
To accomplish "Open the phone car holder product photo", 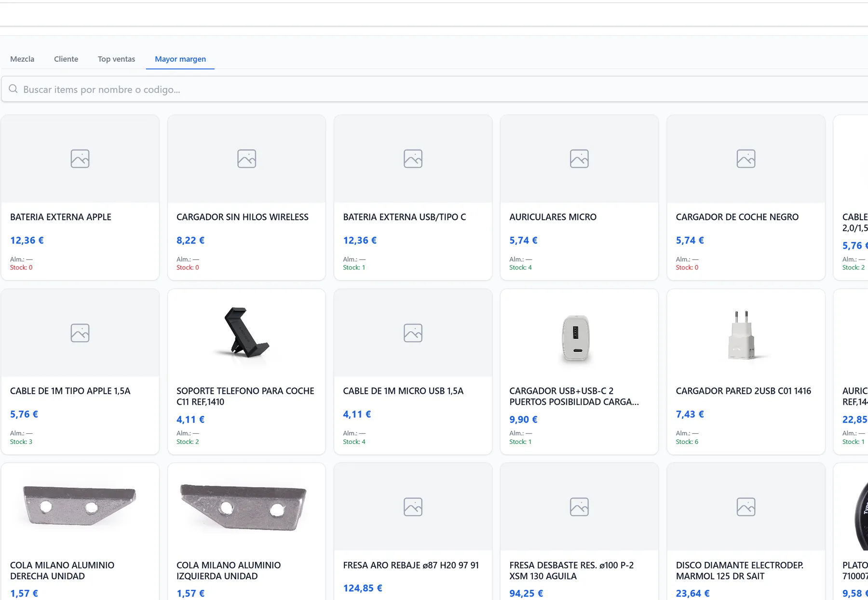I will [x=246, y=333].
